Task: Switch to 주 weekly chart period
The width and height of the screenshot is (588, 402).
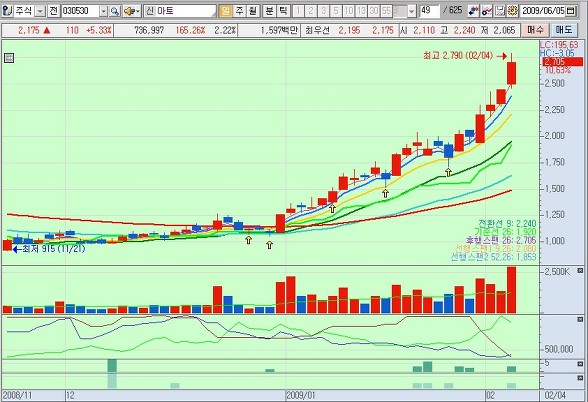Action: point(239,11)
